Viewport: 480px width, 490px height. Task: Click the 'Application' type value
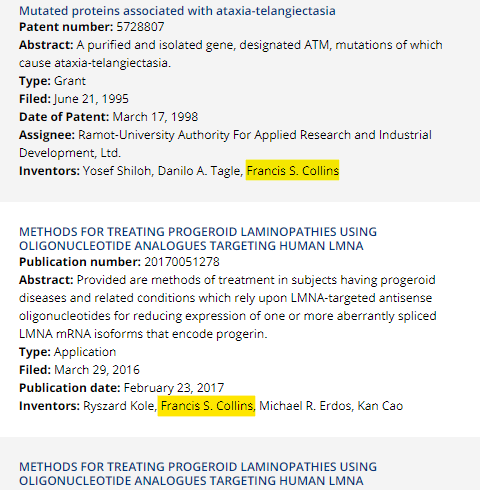tap(85, 352)
